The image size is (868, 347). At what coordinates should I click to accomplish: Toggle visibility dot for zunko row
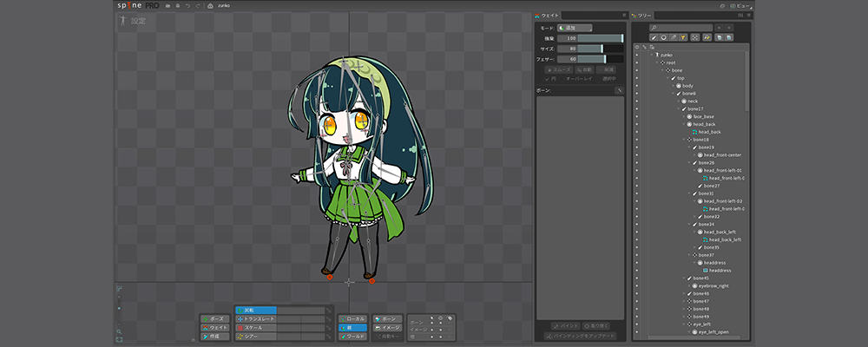[636, 55]
